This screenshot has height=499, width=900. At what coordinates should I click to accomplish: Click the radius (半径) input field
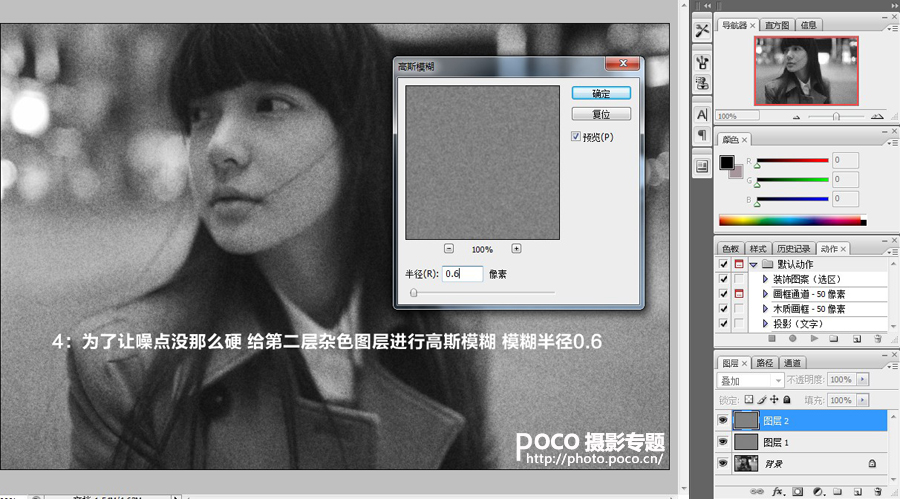click(x=462, y=274)
